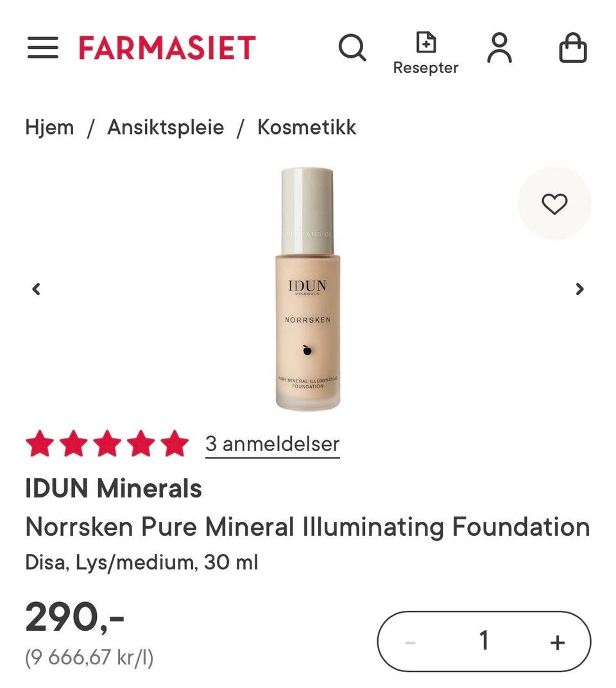
Task: Open the shopping bag cart
Action: click(572, 47)
